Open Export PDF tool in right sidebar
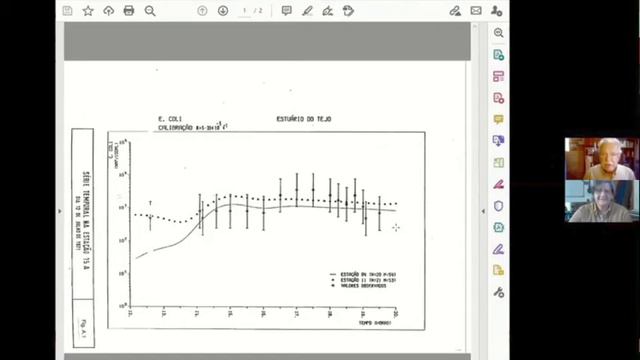 click(498, 55)
